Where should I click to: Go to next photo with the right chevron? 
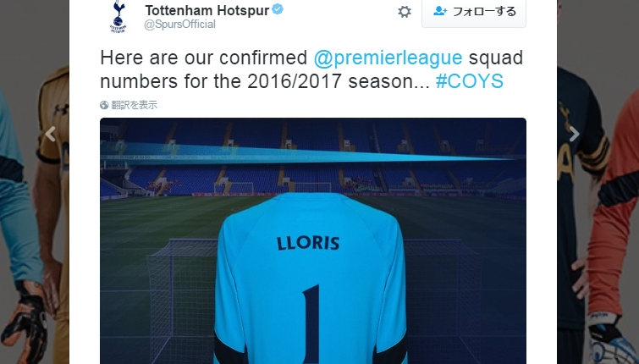[574, 134]
